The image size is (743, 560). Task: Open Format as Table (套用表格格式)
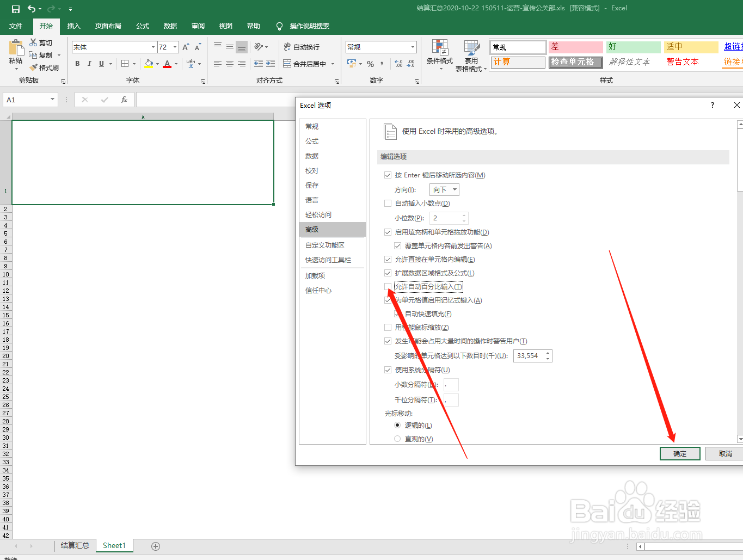471,55
